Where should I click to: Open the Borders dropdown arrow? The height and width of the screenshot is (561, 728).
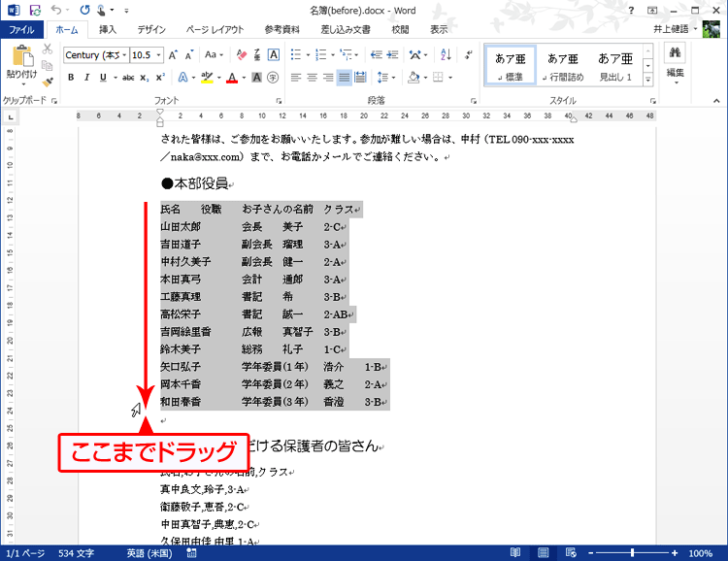450,78
